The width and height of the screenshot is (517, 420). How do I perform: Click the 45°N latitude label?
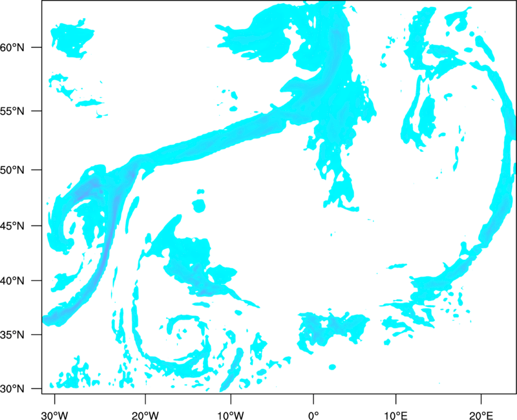pyautogui.click(x=12, y=226)
